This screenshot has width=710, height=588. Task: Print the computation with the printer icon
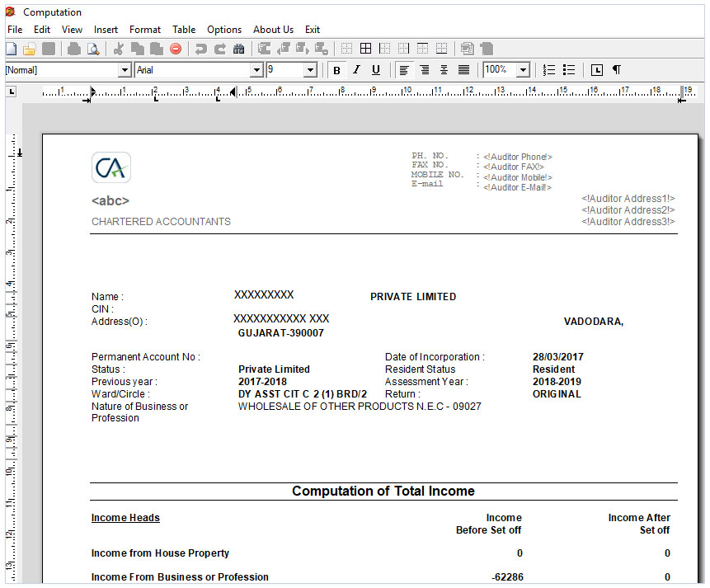click(74, 49)
